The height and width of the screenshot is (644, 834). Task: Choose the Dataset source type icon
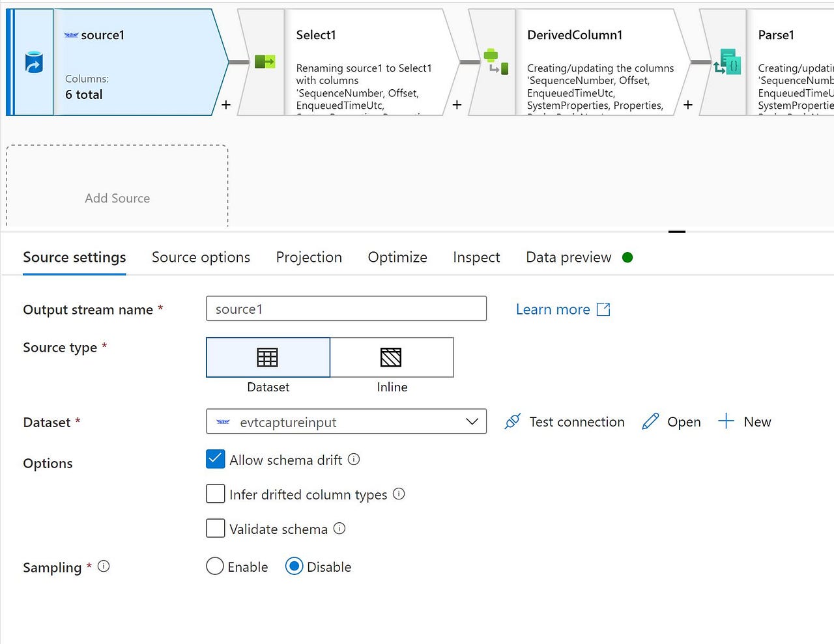[267, 357]
